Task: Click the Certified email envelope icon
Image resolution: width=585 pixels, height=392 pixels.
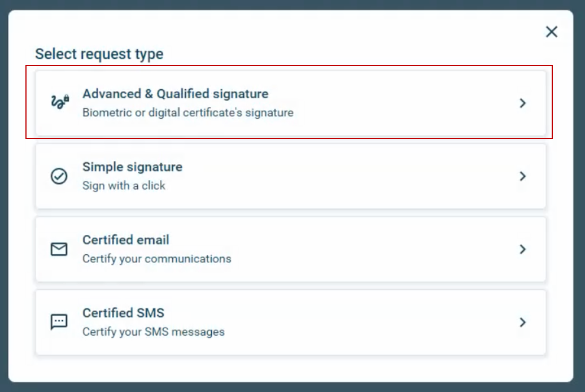Action: (59, 249)
